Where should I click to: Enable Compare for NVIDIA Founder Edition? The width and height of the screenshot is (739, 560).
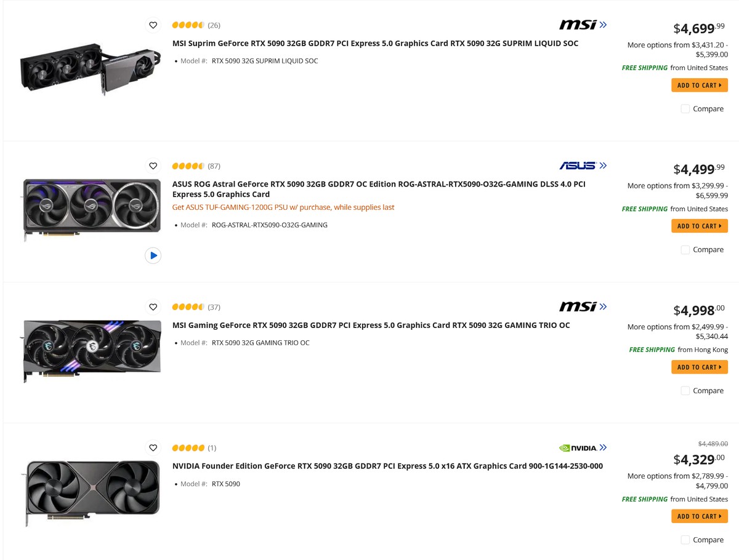click(x=685, y=540)
